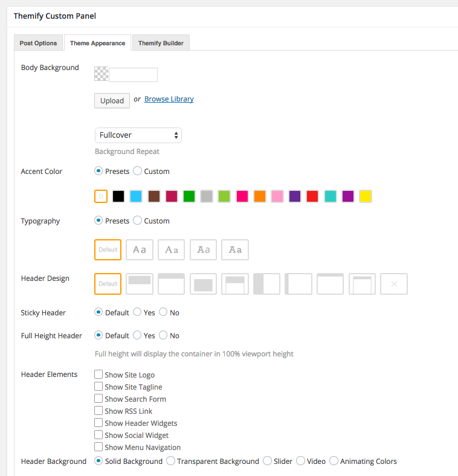
Task: Select the Default typography preset
Action: tap(108, 250)
